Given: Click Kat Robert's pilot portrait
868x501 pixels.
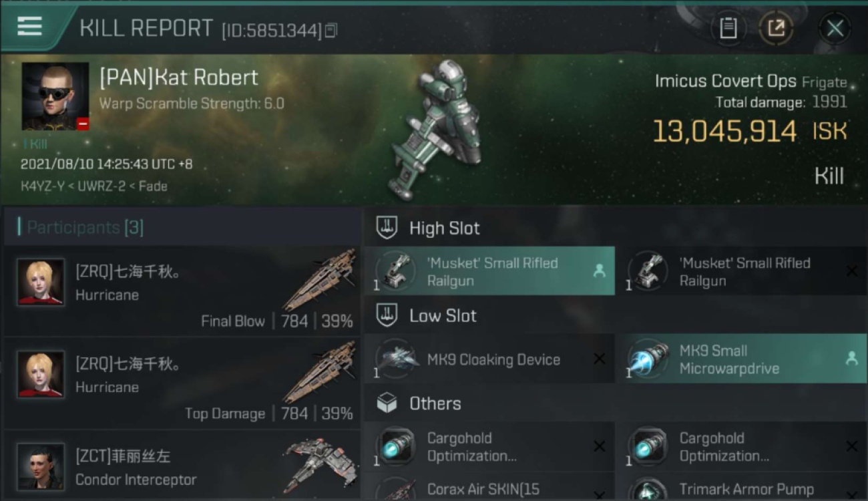Looking at the screenshot, I should [x=55, y=96].
